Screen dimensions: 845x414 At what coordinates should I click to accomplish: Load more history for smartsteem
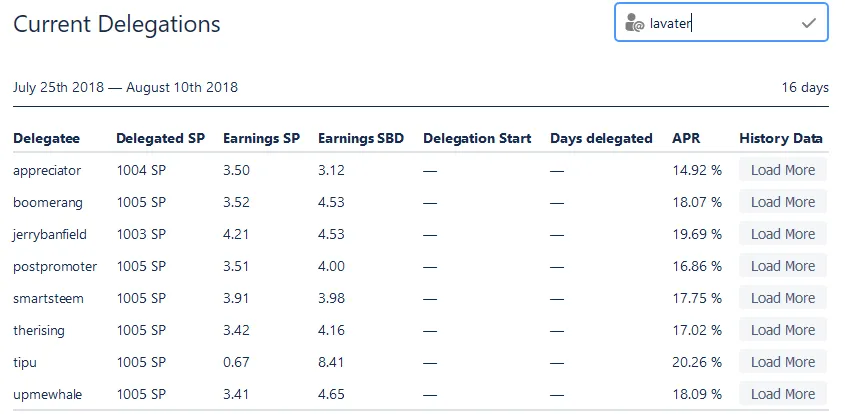point(782,298)
